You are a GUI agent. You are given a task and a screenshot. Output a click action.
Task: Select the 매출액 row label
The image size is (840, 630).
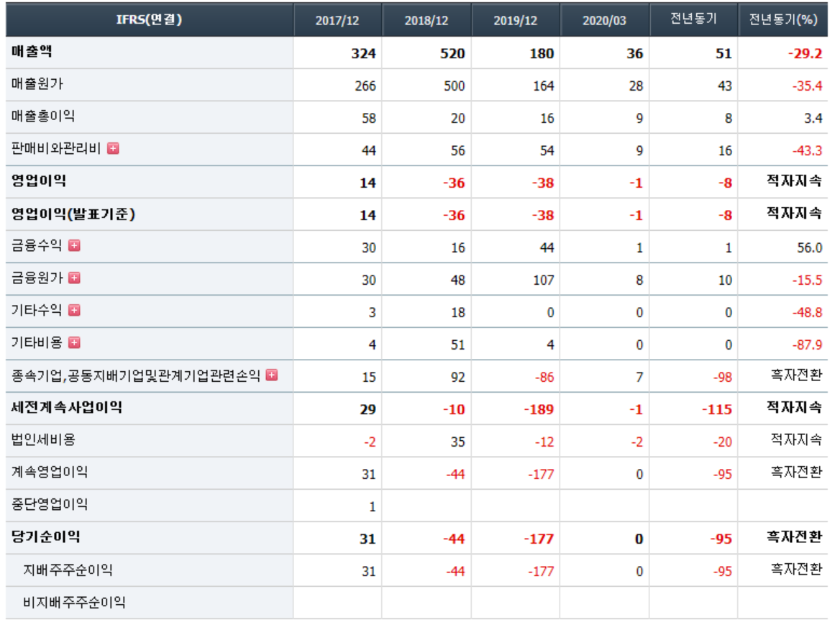[x=32, y=52]
